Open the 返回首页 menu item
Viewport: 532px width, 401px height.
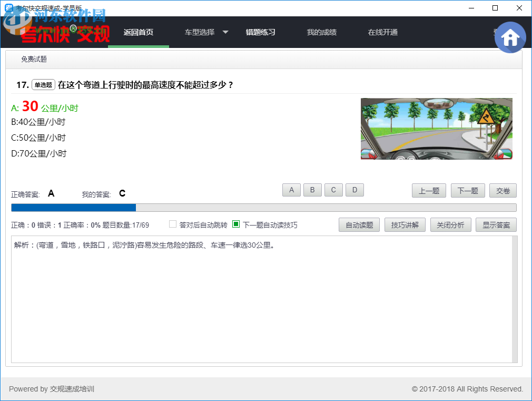coord(138,32)
